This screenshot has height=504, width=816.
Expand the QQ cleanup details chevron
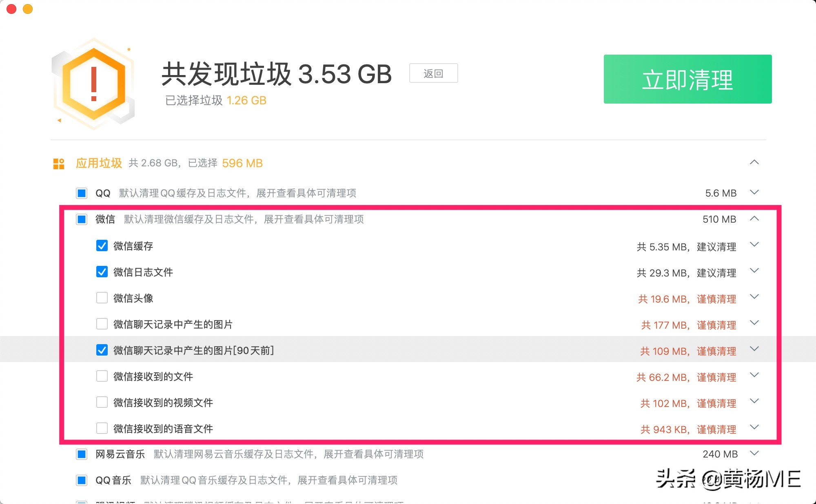click(755, 192)
